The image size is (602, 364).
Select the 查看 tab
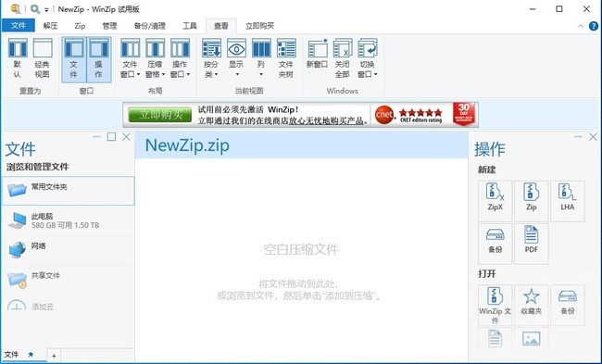click(221, 26)
